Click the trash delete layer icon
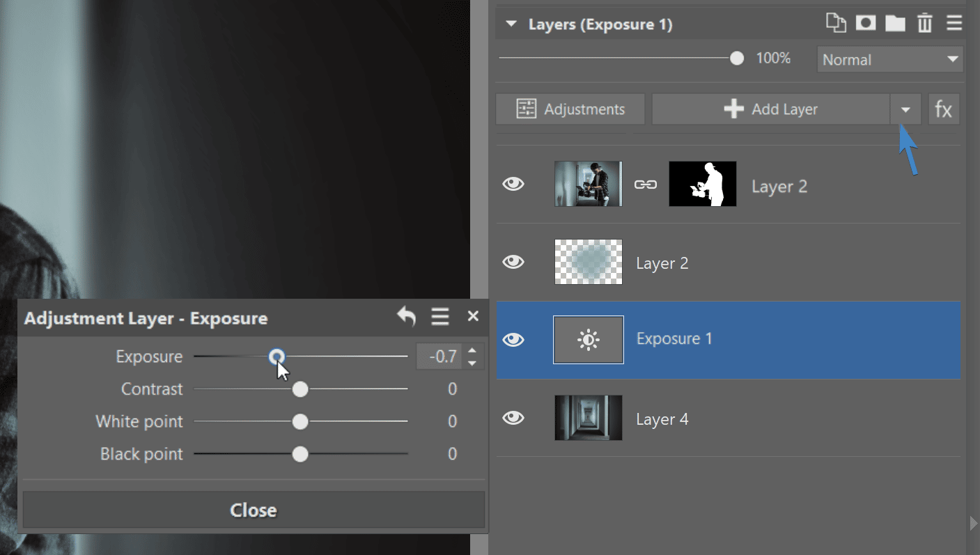 924,24
